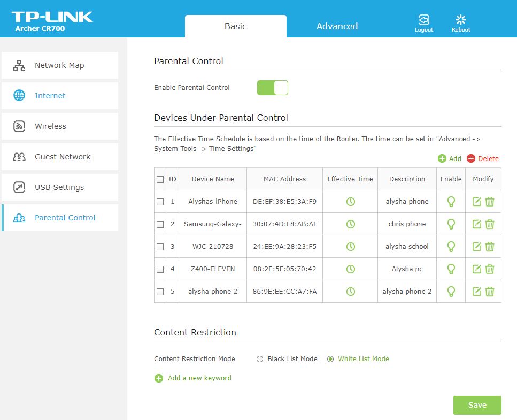Click enable bulb for Samsung-Galaxy device
Viewport: 517px width, 420px height.
pyautogui.click(x=451, y=224)
